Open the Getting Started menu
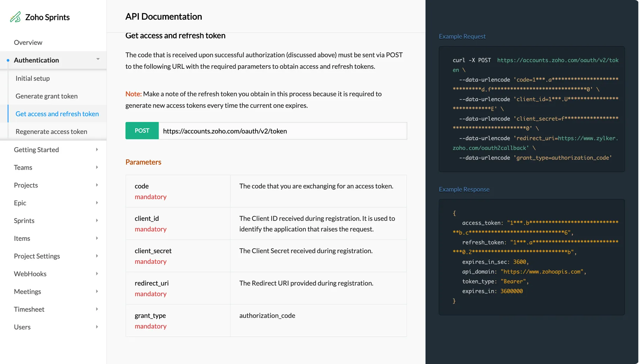This screenshot has height=364, width=639. point(36,150)
